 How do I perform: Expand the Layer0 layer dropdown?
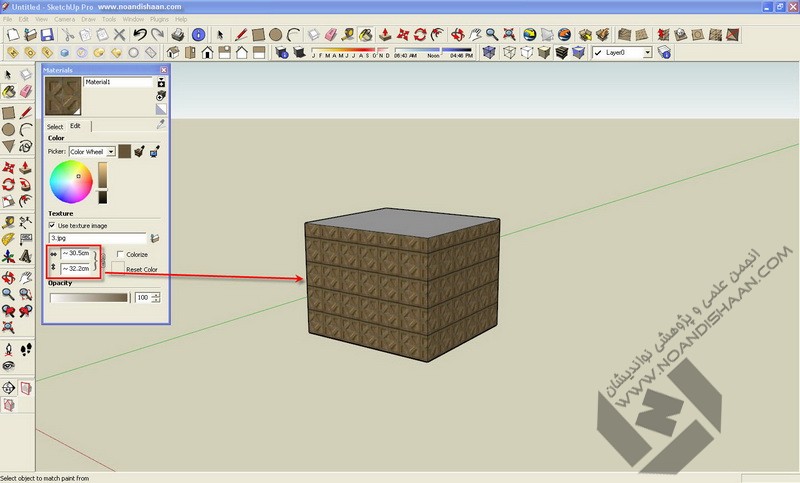click(x=647, y=52)
